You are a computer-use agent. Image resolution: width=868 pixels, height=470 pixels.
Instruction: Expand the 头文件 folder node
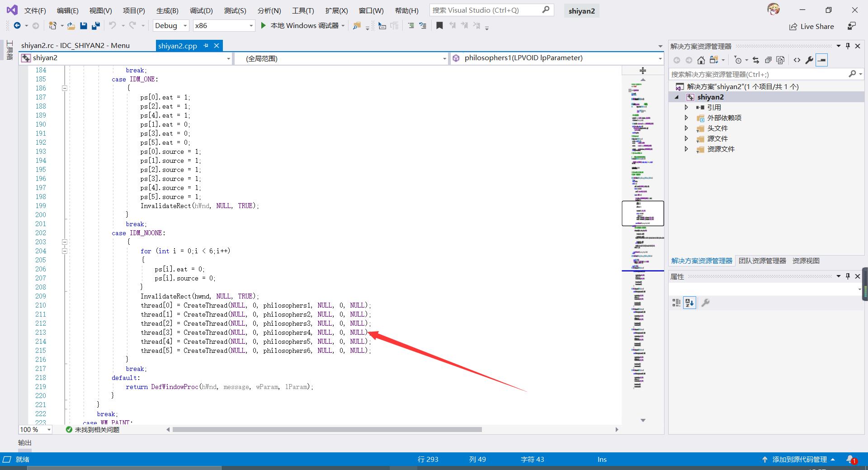click(x=686, y=128)
